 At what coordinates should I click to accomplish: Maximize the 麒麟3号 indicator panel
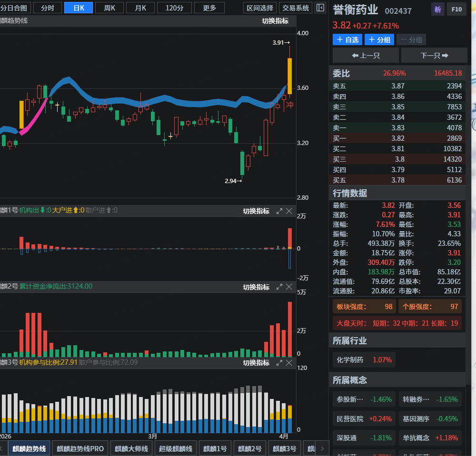279,362
